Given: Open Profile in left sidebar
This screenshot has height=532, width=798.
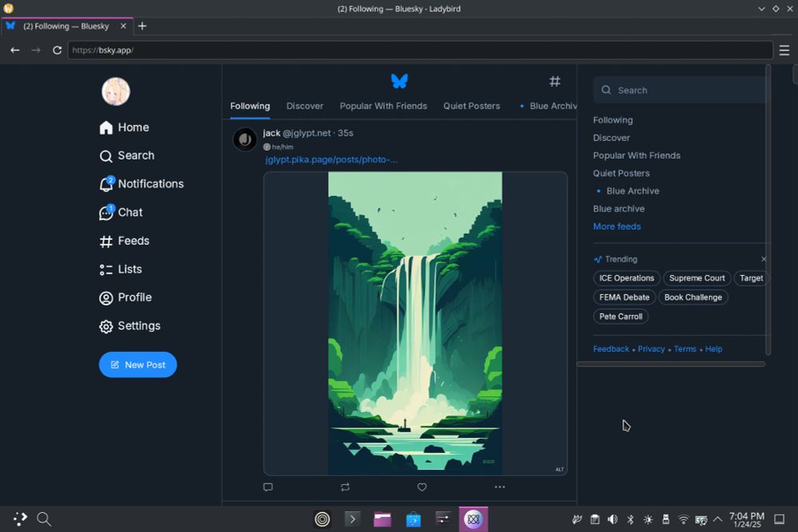Looking at the screenshot, I should click(125, 298).
